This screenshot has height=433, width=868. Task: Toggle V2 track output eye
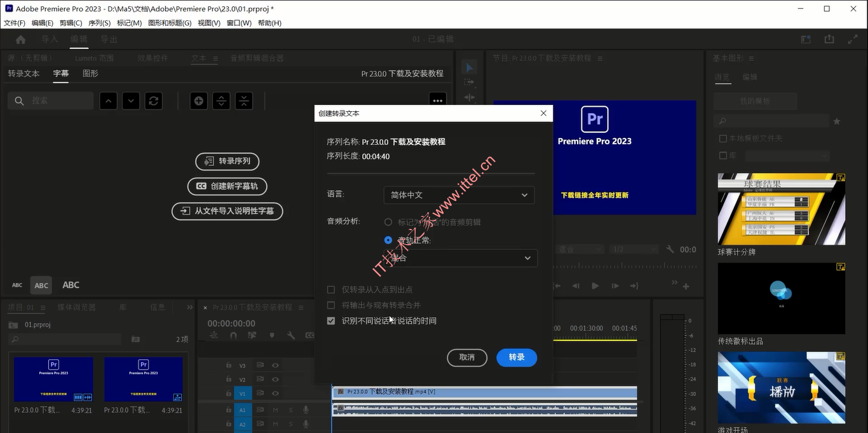(x=276, y=380)
